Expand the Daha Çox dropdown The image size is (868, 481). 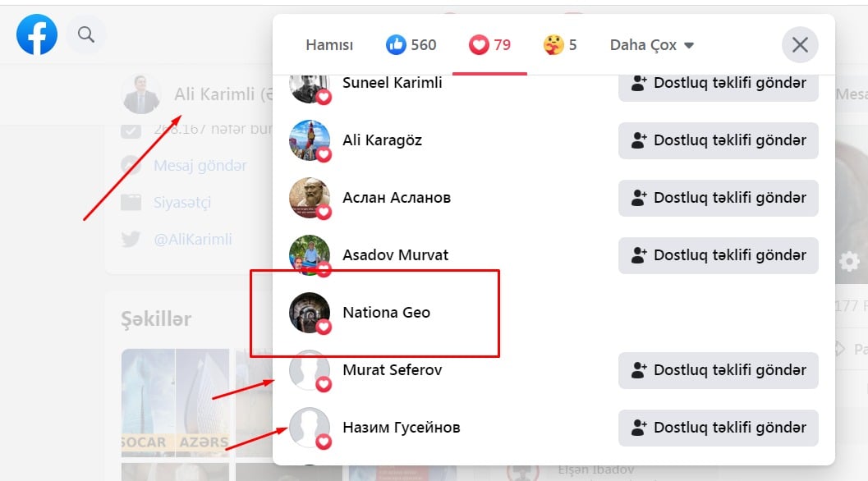(x=652, y=45)
